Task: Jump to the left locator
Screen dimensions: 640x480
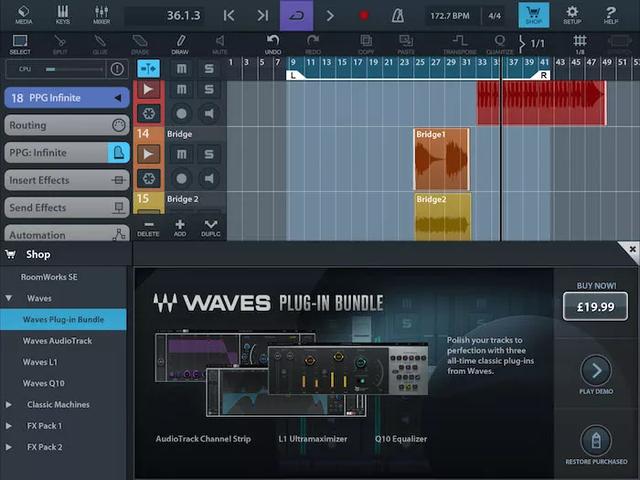Action: (229, 16)
